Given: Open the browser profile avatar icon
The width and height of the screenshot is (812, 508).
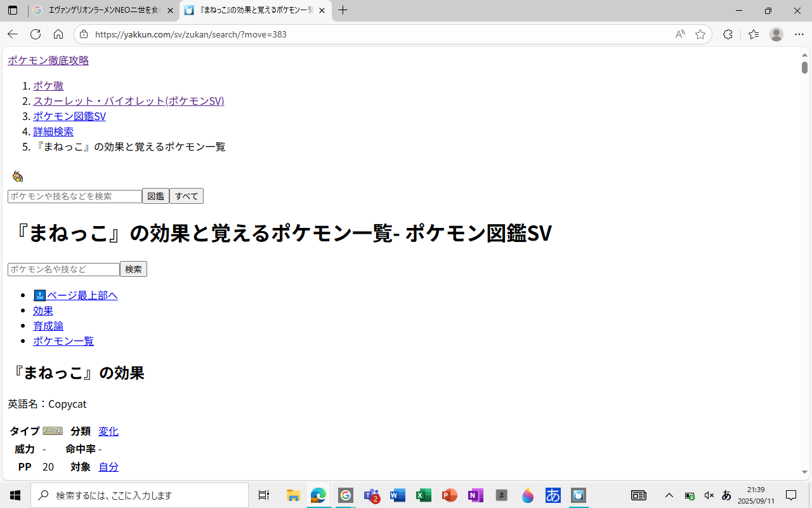Looking at the screenshot, I should 776,34.
